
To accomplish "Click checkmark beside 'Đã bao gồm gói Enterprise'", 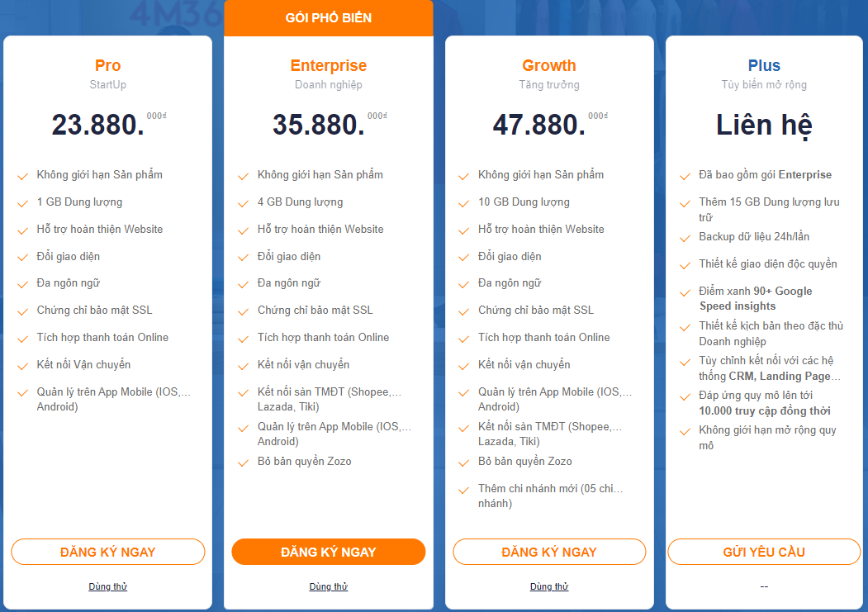I will point(685,177).
